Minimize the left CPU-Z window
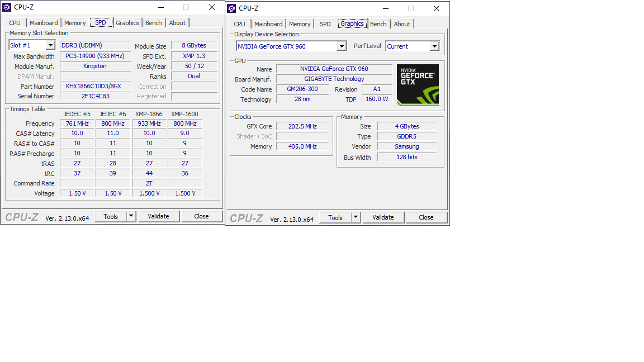 [x=161, y=7]
